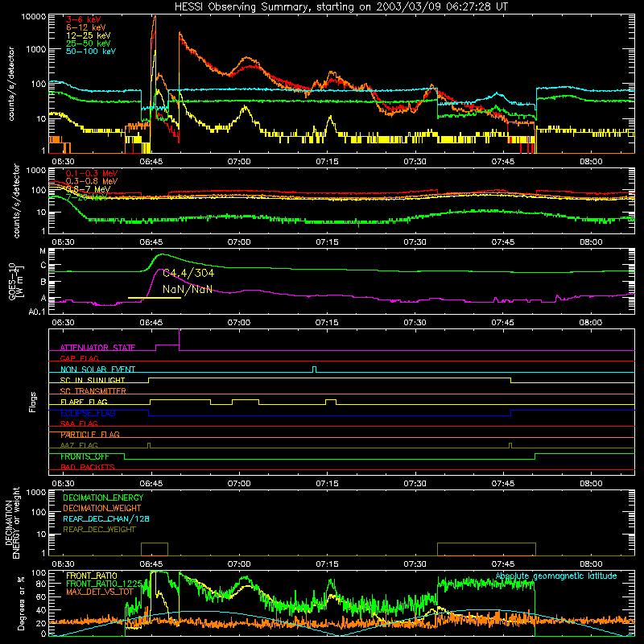Click the SAA_FLAG label
The height and width of the screenshot is (644, 644).
coord(79,423)
